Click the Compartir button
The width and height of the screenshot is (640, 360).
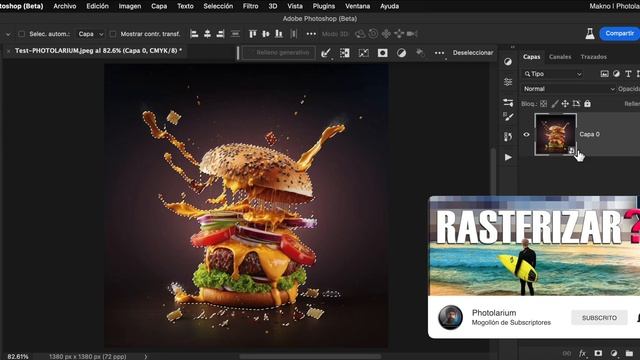click(x=619, y=33)
